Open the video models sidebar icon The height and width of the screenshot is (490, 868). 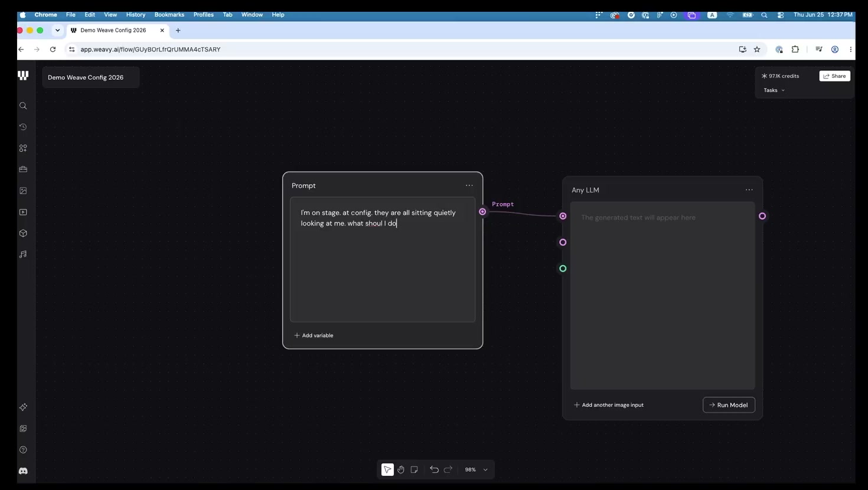point(23,212)
